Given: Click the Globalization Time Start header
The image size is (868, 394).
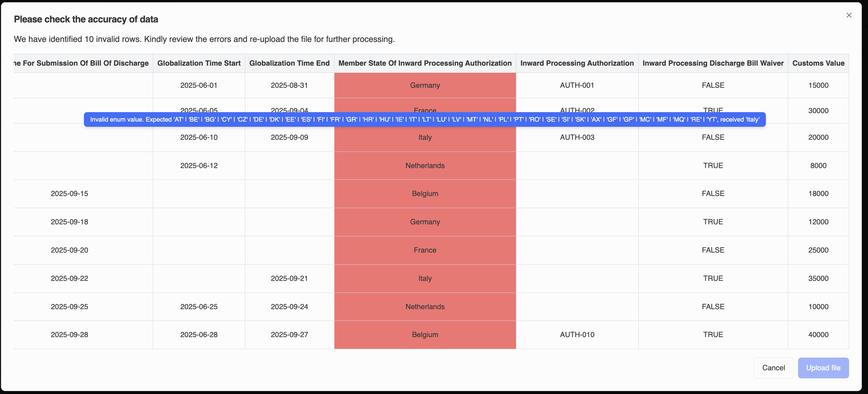Looking at the screenshot, I should point(199,63).
